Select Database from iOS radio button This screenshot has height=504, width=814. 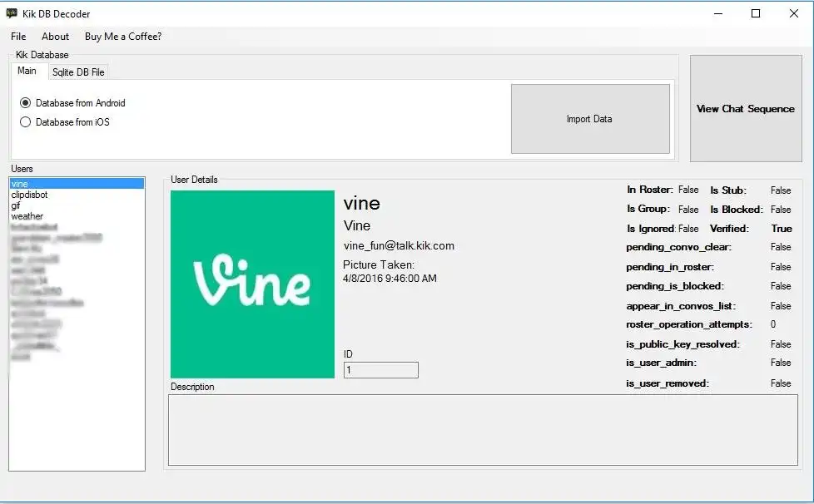point(65,122)
